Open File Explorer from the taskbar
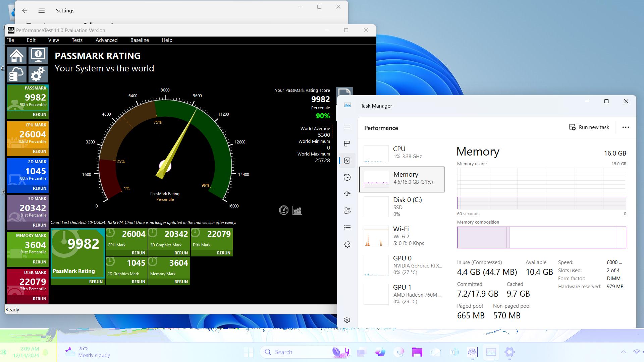Viewport: 644px width, 362px height. coord(417,352)
